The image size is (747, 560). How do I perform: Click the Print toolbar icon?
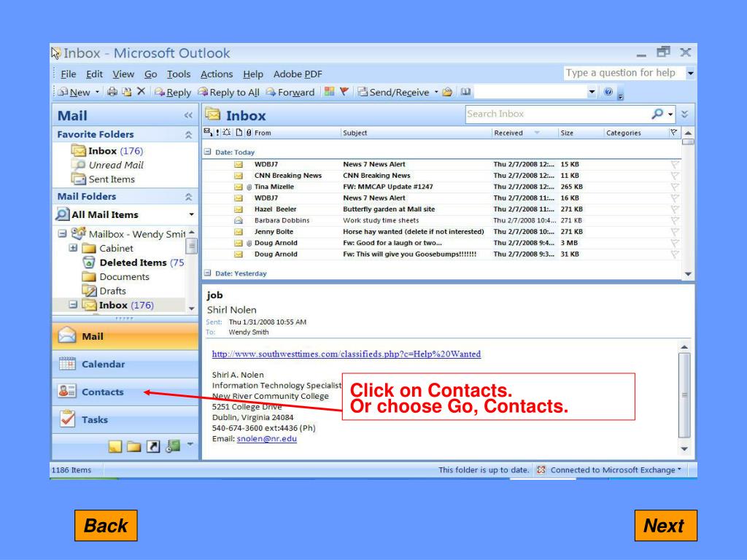coord(112,92)
